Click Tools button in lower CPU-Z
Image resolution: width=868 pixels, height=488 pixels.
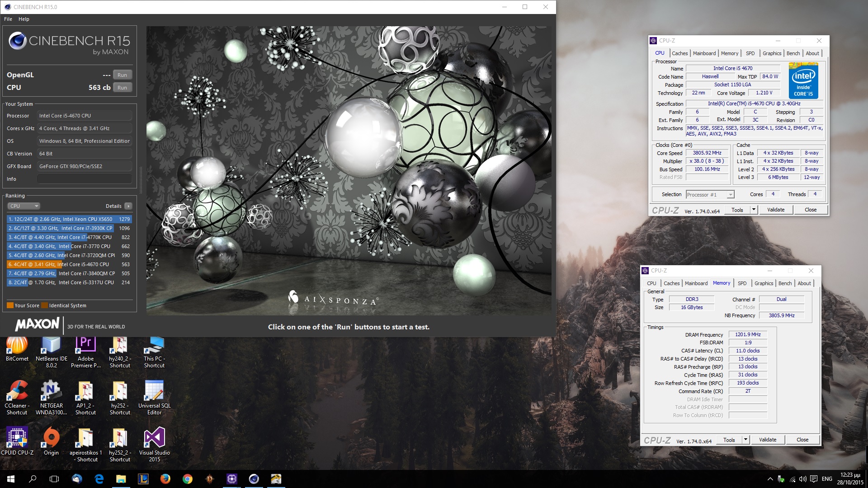[x=729, y=440]
